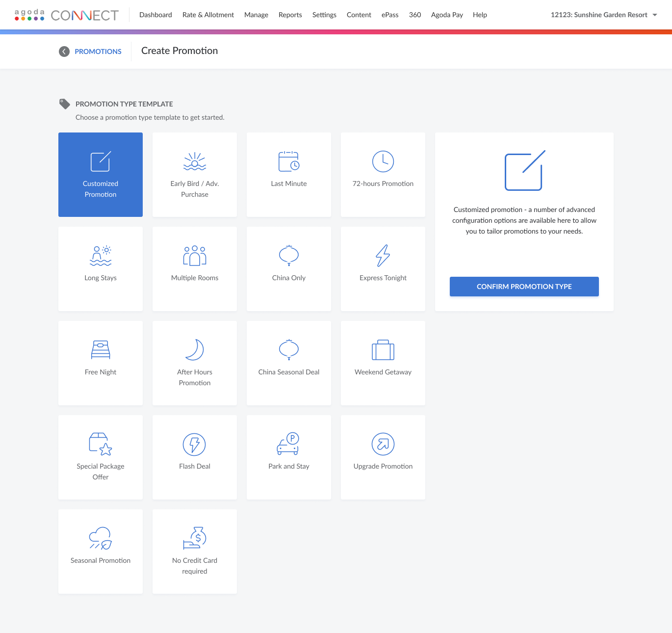Image resolution: width=672 pixels, height=633 pixels.
Task: Select the Express Tonight lightning icon
Action: pos(383,256)
